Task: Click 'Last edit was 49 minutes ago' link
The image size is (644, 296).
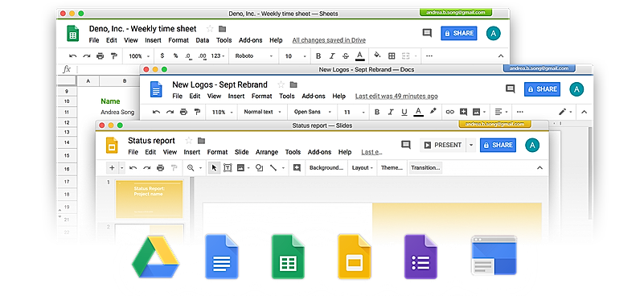Action: (x=396, y=97)
